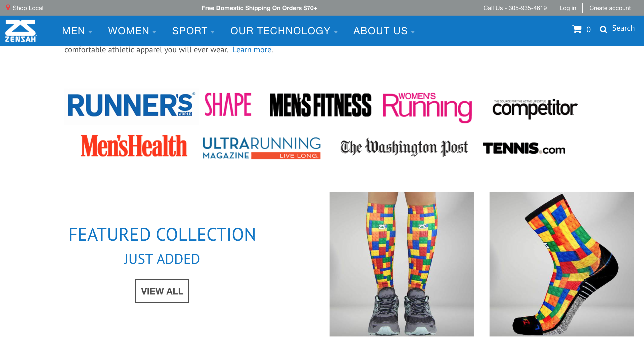Click the Washington Post logo
Viewport: 644px width, 342px height.
tap(404, 147)
